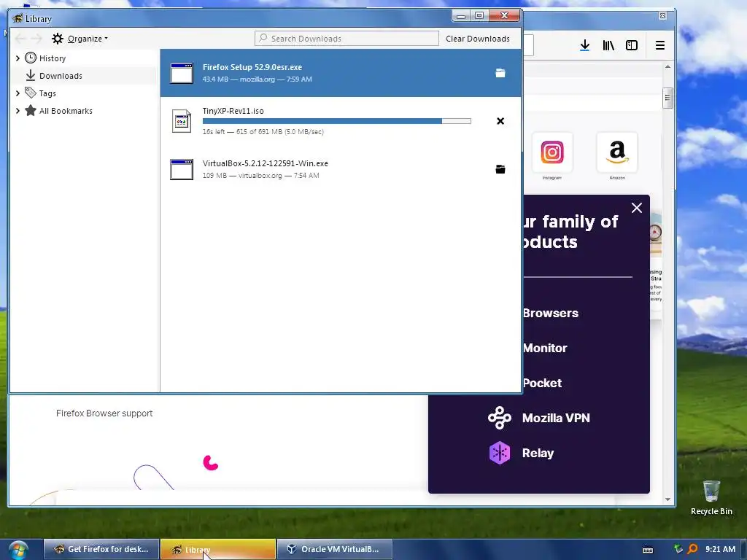Click the 109 MB virtualbox.org details text
Screen dimensions: 747x560
click(260, 175)
